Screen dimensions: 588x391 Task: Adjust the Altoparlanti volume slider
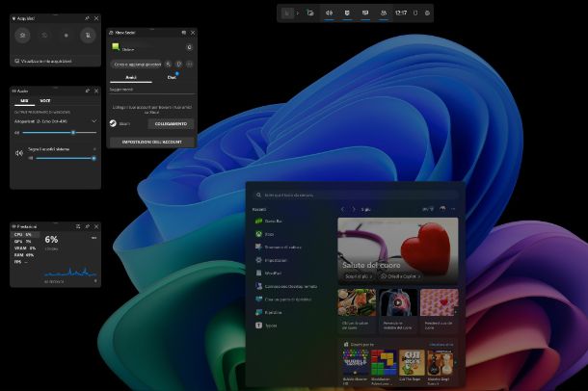point(59,133)
